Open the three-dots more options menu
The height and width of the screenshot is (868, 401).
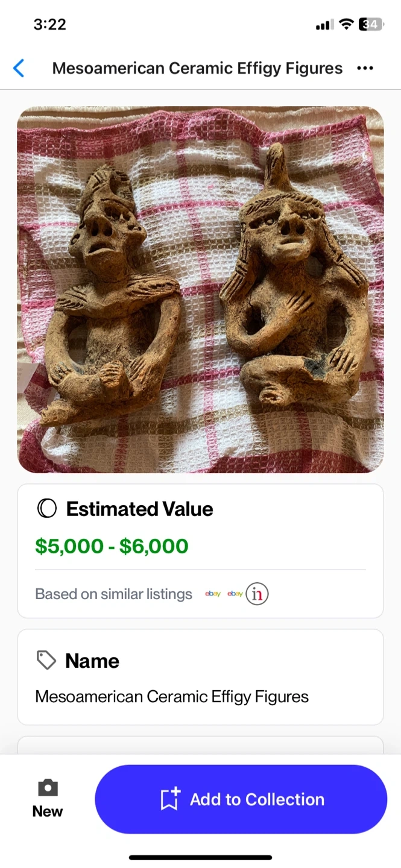pos(365,68)
